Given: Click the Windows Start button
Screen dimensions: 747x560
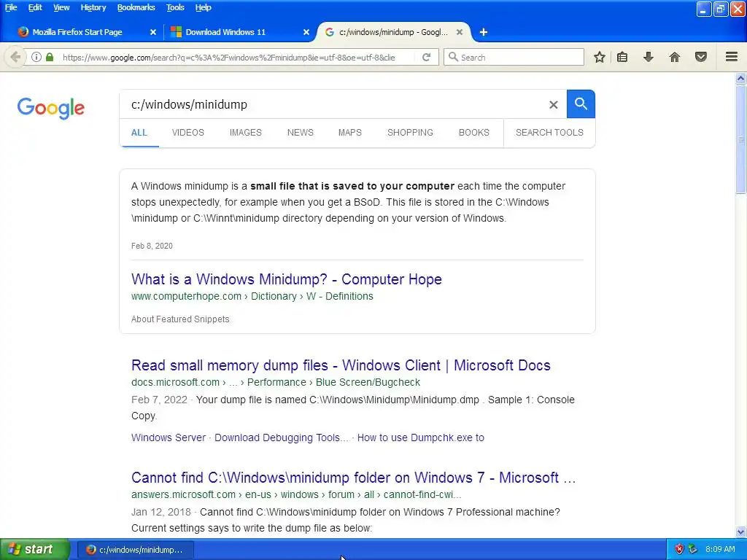Looking at the screenshot, I should click(x=35, y=549).
